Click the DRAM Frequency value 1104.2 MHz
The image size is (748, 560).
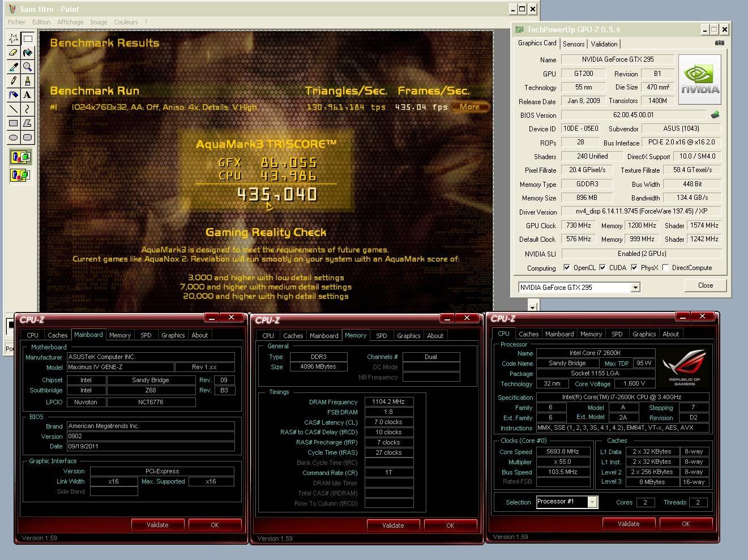pyautogui.click(x=388, y=402)
